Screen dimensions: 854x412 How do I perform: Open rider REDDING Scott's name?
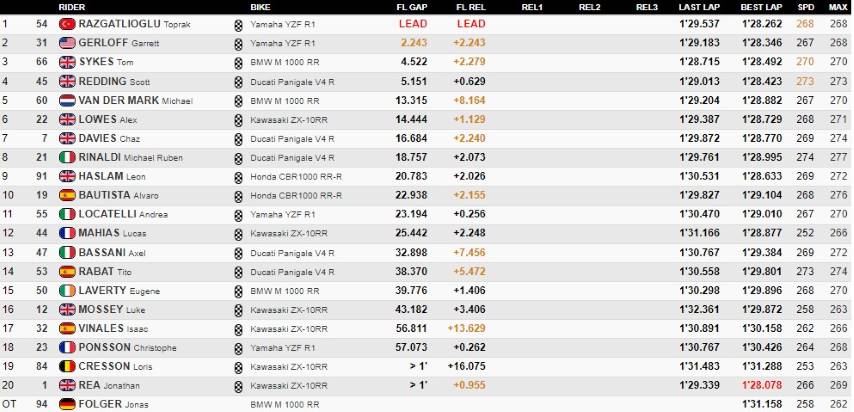114,81
